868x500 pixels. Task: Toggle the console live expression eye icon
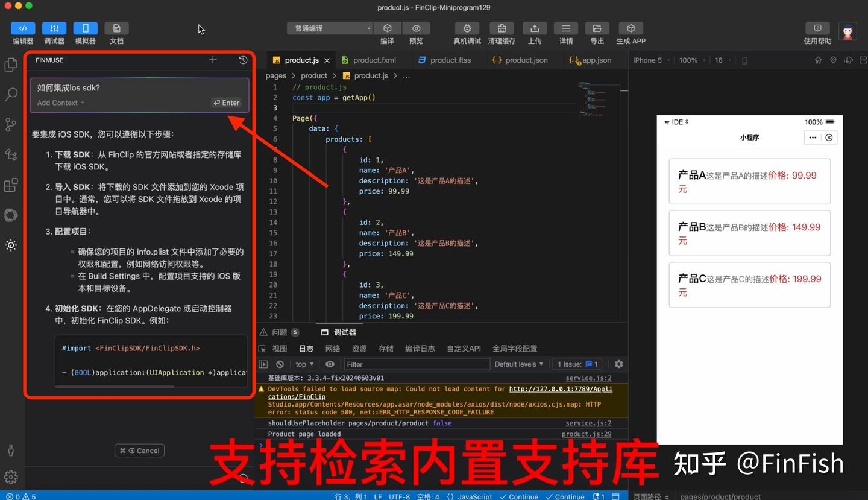(330, 364)
